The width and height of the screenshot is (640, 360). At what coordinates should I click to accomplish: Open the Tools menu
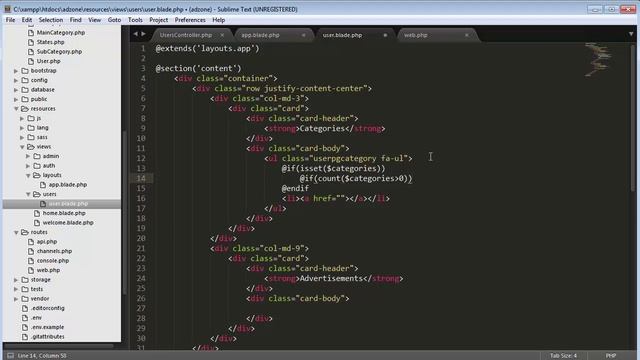tap(135, 20)
